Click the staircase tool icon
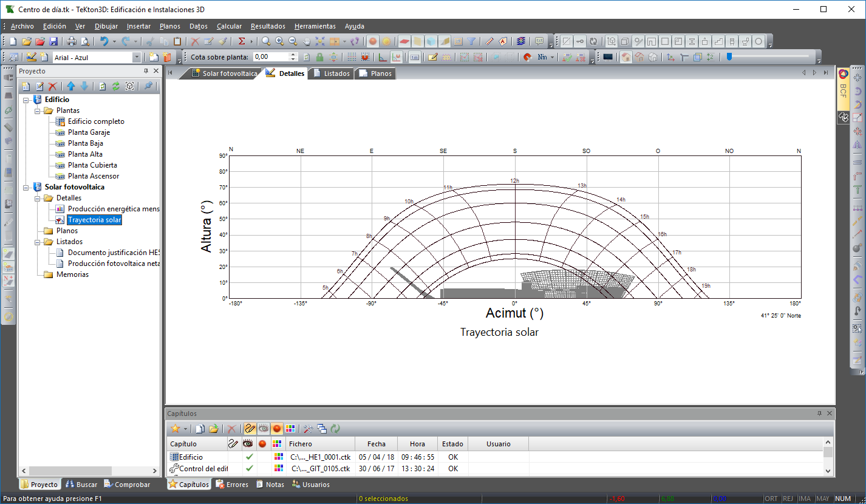Viewport: 866px width, 504px height. pos(718,41)
